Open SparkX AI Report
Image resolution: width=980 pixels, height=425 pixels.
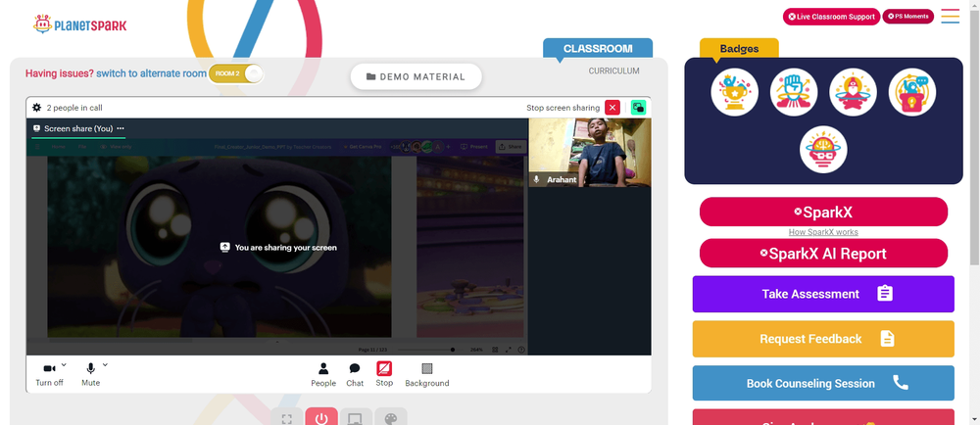[823, 254]
